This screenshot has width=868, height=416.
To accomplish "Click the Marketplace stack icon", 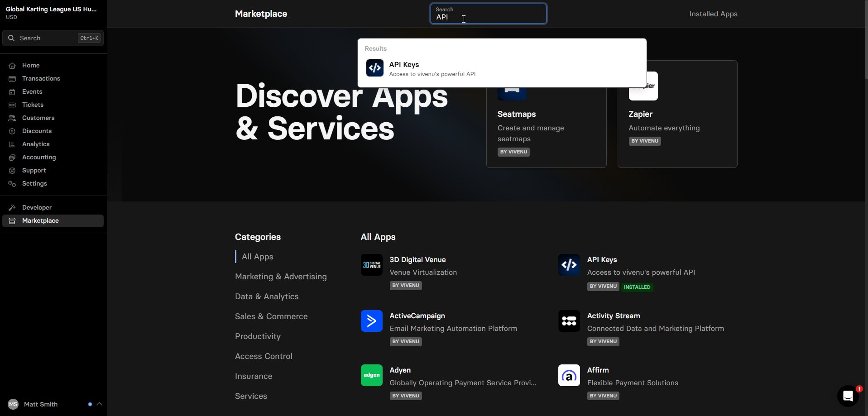I will coord(12,221).
